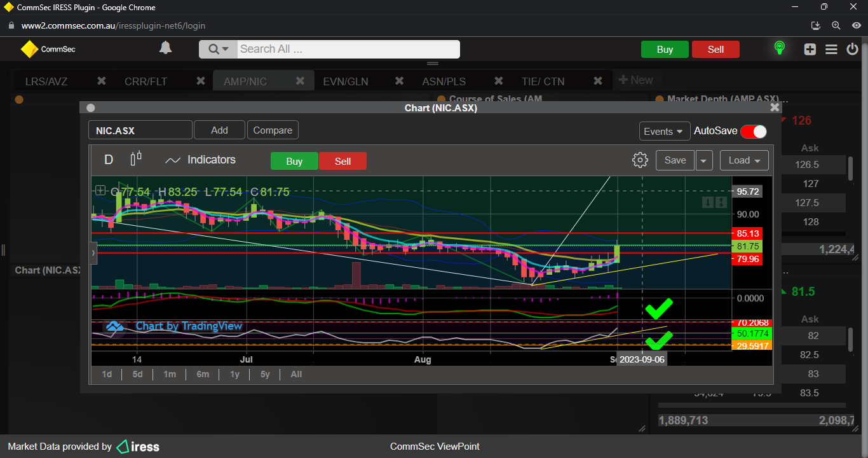Expand the chart legend plus box

coord(100,190)
